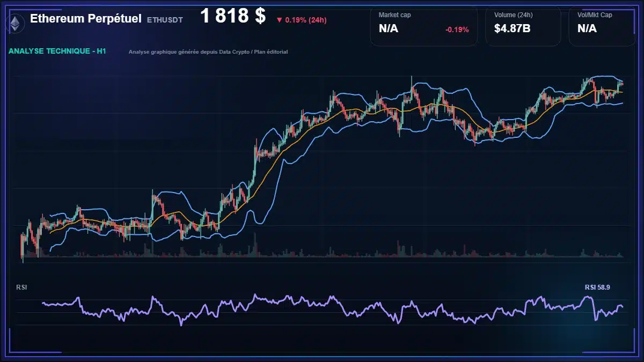Click the 0.19% (24h) change text
Screen dimensions: 644x362
(306, 20)
